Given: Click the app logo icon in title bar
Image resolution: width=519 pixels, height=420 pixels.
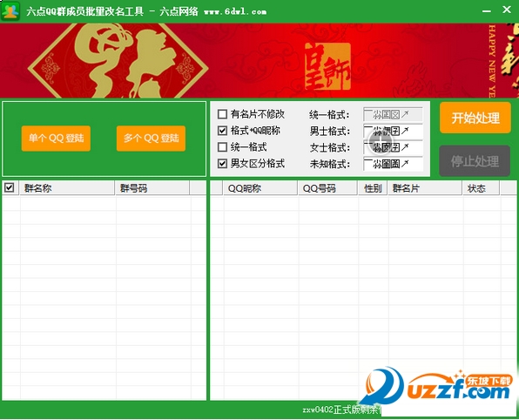Looking at the screenshot, I should (10, 11).
